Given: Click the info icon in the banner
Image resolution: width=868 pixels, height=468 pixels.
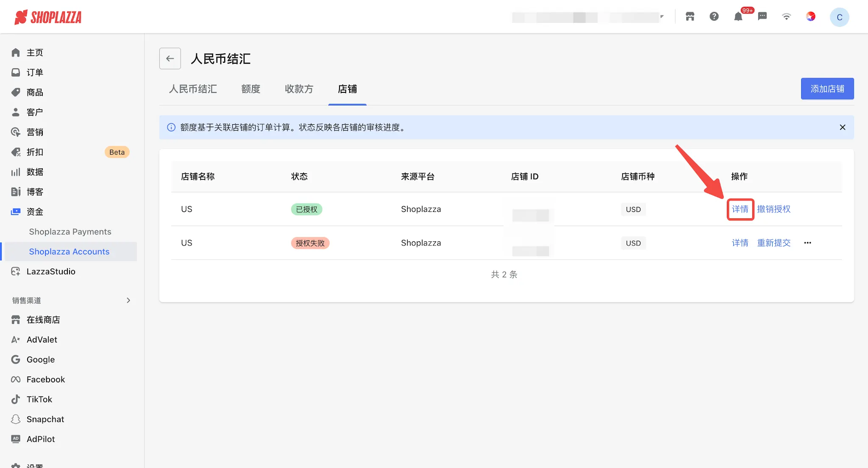Looking at the screenshot, I should pos(171,127).
